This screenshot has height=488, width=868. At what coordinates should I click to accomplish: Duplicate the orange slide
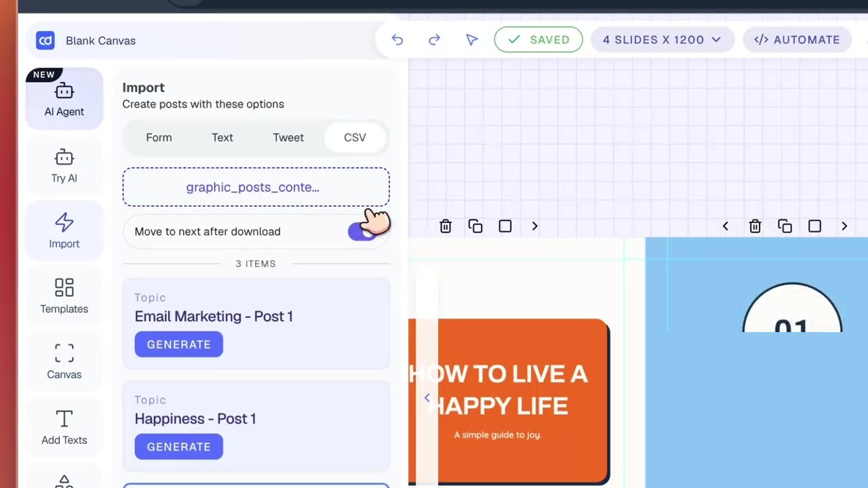click(475, 226)
